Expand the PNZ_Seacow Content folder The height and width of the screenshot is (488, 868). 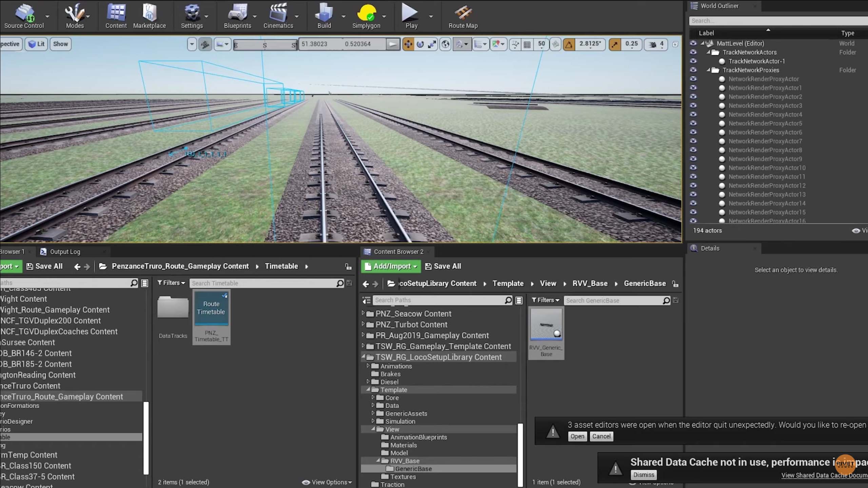(363, 313)
